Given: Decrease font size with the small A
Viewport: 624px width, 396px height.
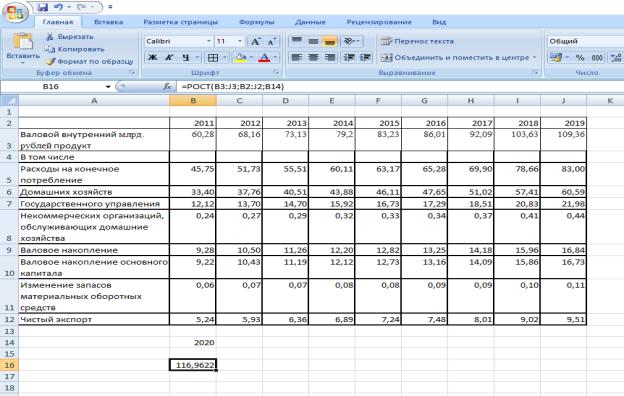Looking at the screenshot, I should pos(271,41).
